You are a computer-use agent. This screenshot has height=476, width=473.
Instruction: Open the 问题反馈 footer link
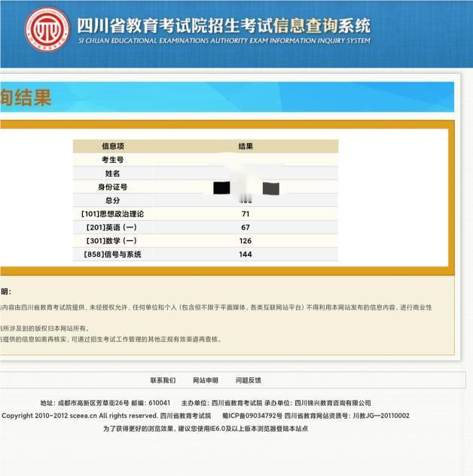[x=249, y=380]
